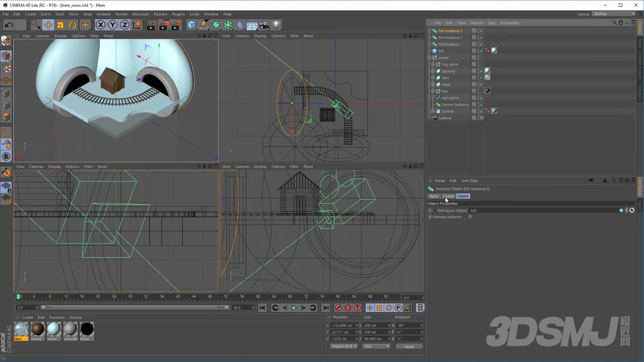
Task: Go to the end of animation
Action: pos(326,308)
